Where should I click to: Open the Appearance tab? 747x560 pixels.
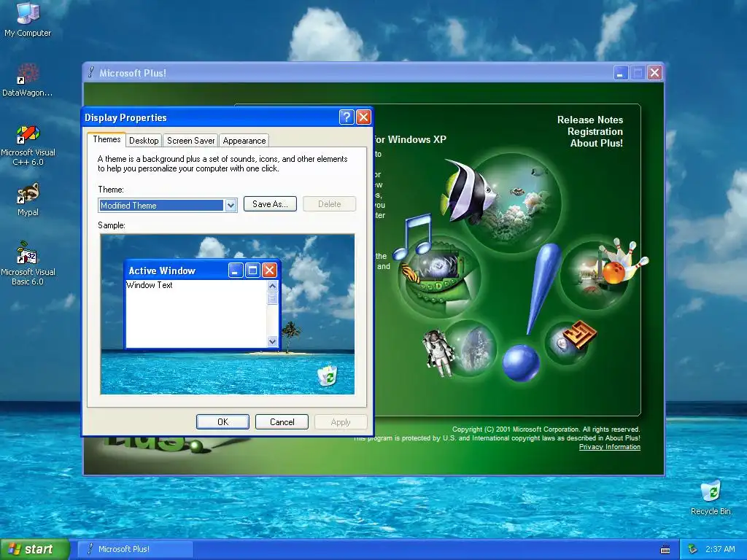(x=244, y=141)
